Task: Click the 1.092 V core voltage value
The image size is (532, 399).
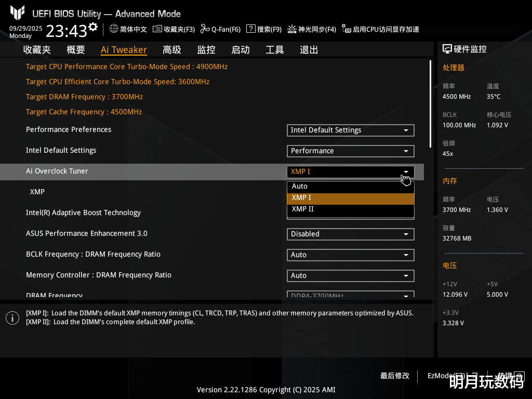Action: pos(497,125)
